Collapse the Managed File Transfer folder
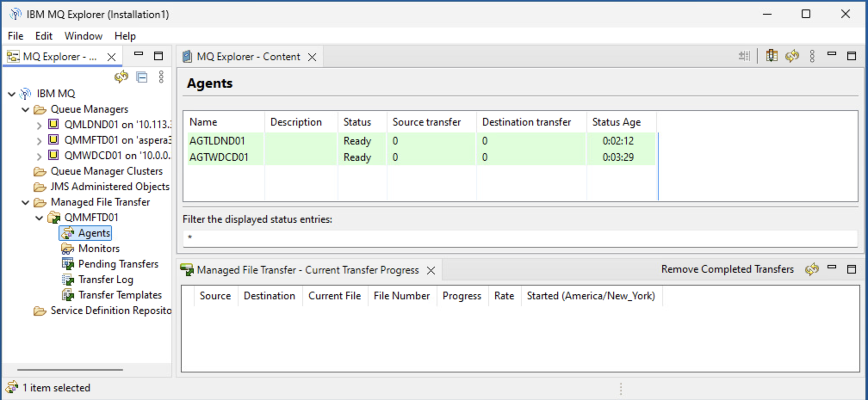868x400 pixels. 25,202
